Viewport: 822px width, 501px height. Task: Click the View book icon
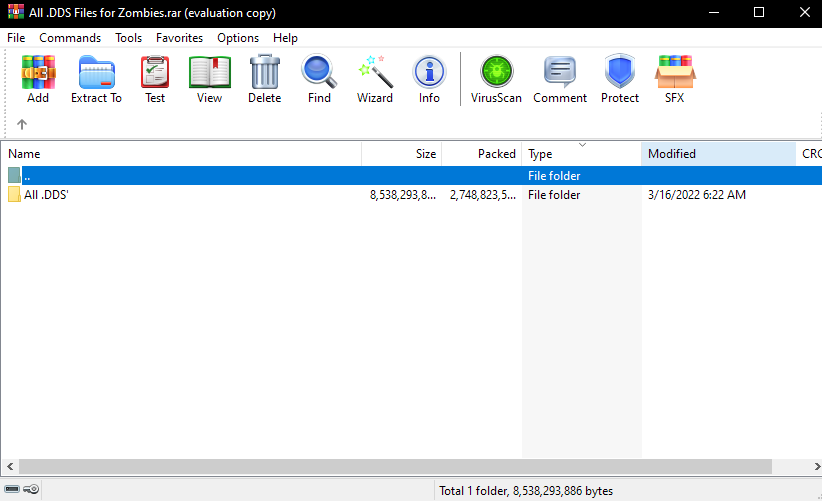click(x=210, y=72)
